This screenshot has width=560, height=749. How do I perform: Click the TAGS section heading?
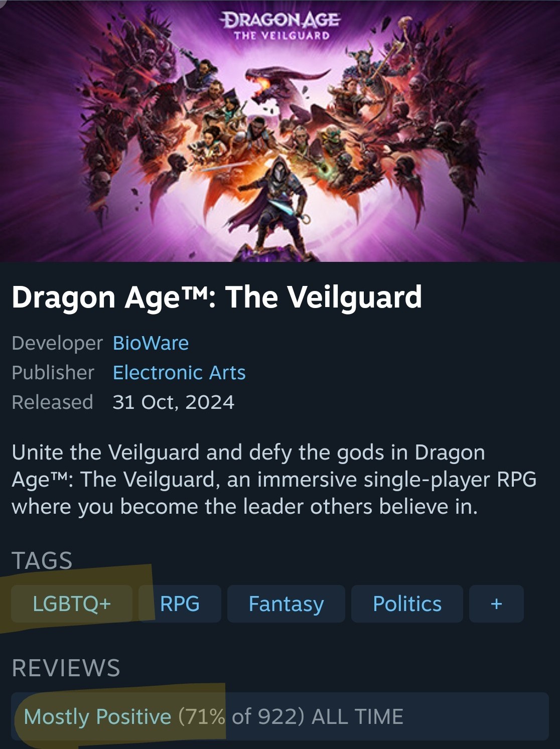tap(42, 560)
